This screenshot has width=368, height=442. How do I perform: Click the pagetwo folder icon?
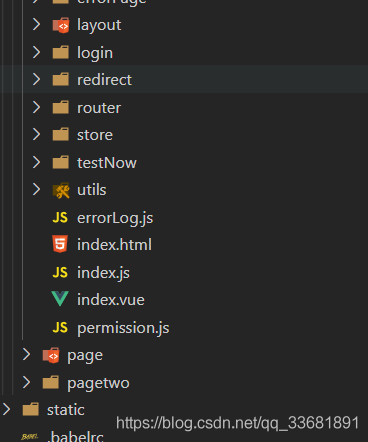coord(51,382)
